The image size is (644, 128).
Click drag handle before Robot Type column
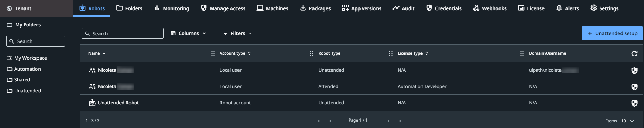[311, 53]
